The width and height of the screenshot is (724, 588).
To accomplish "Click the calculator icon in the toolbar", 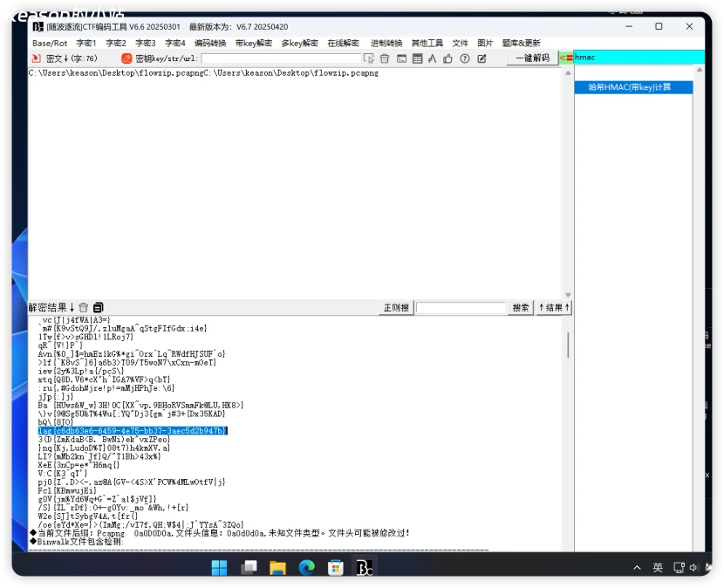I will pos(417,58).
